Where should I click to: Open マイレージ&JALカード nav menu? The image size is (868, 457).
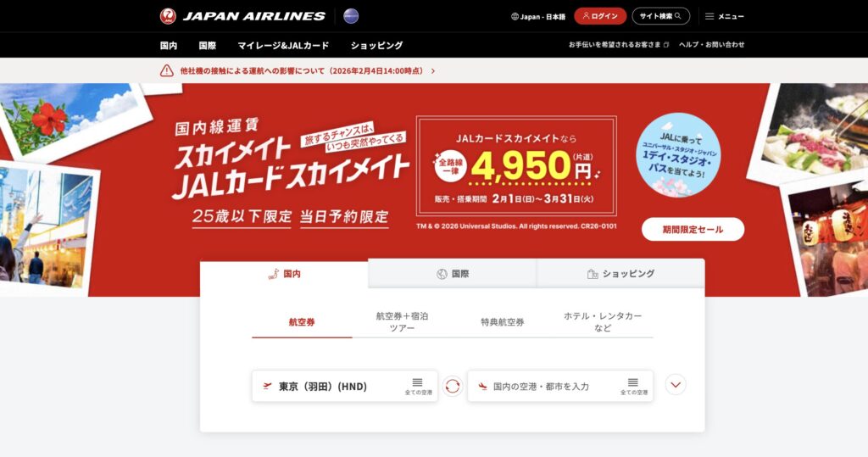point(283,46)
